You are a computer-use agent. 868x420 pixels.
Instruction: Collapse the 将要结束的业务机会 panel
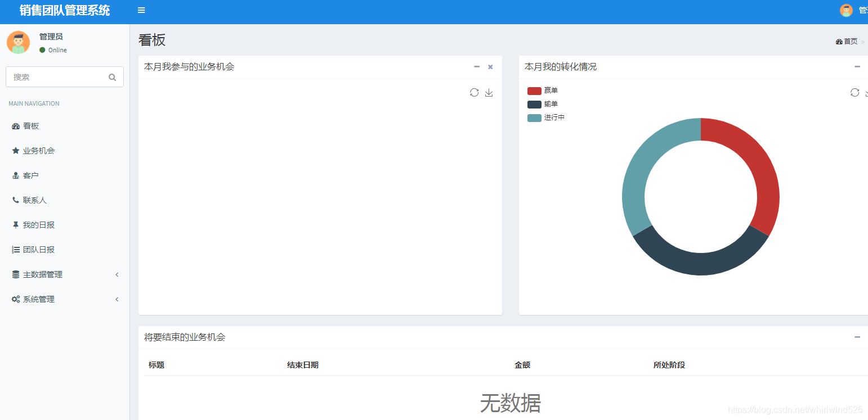coord(857,337)
